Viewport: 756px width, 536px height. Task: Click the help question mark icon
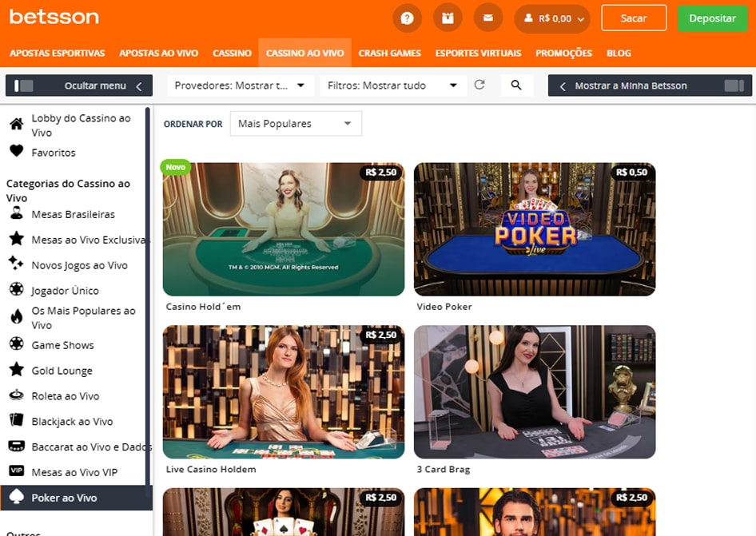pyautogui.click(x=407, y=18)
